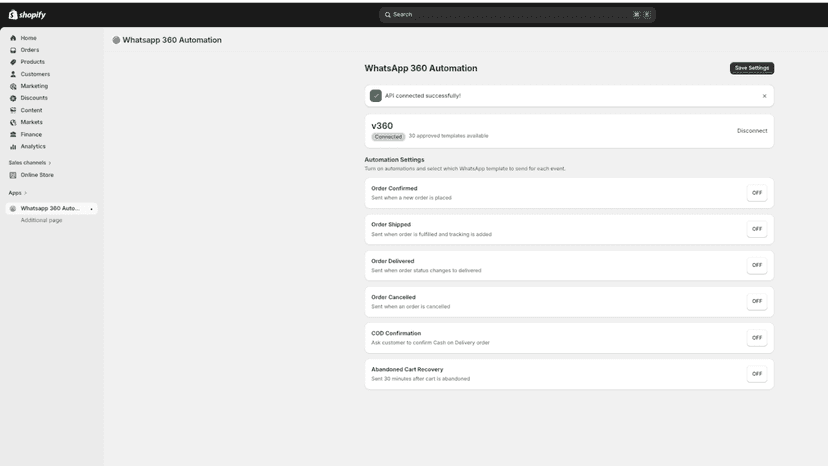Expand the Apps section
Screen dimensions: 828x466
(x=17, y=193)
